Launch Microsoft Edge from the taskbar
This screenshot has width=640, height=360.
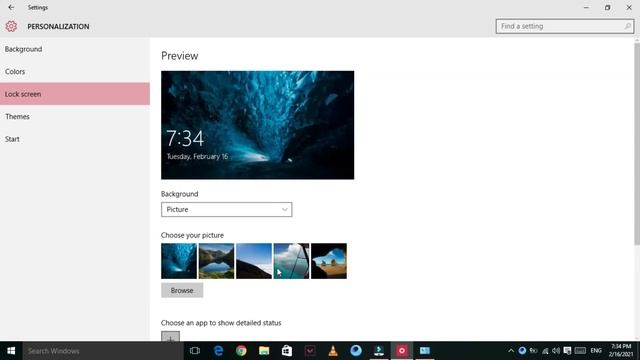click(218, 351)
